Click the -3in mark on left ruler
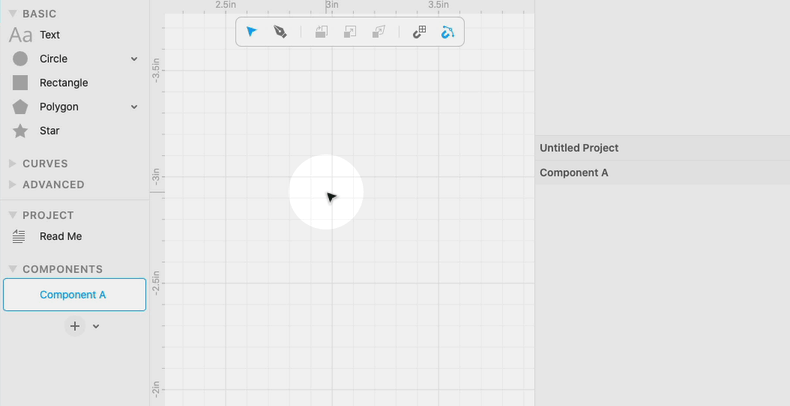The image size is (790, 406). (x=156, y=176)
